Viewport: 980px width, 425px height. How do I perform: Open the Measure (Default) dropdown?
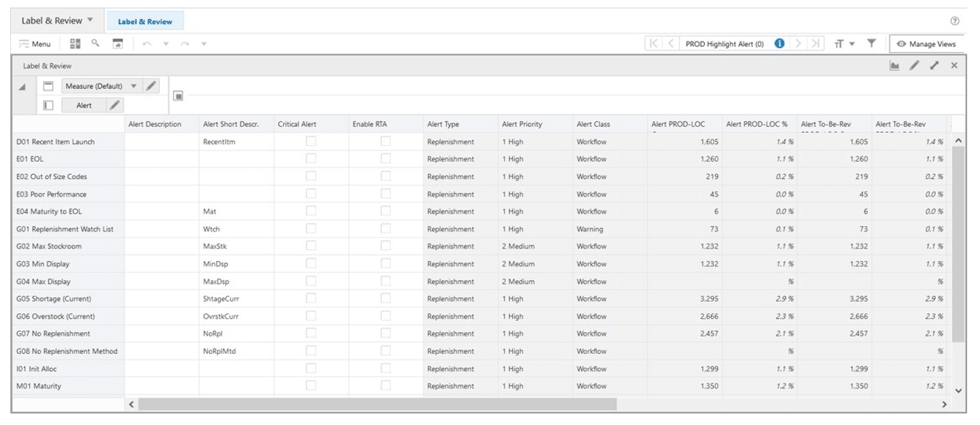[134, 86]
